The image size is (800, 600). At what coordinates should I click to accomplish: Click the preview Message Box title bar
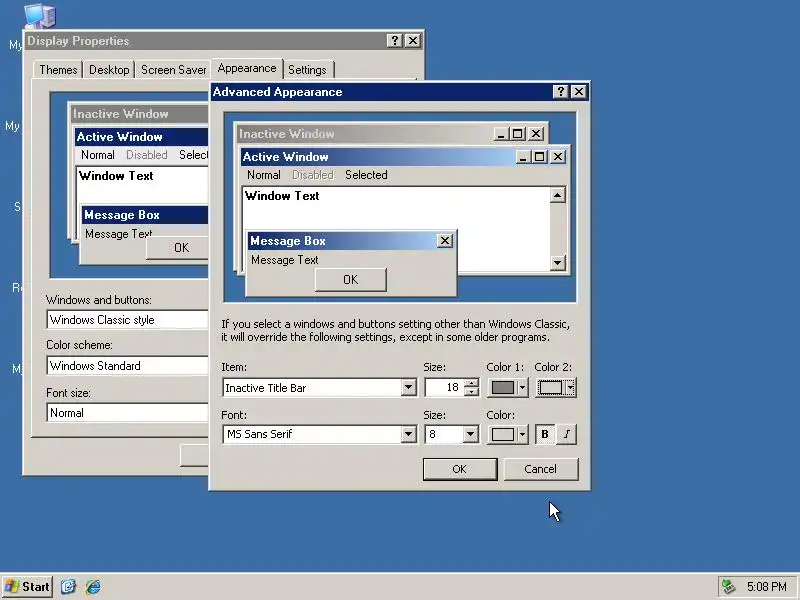click(x=351, y=241)
